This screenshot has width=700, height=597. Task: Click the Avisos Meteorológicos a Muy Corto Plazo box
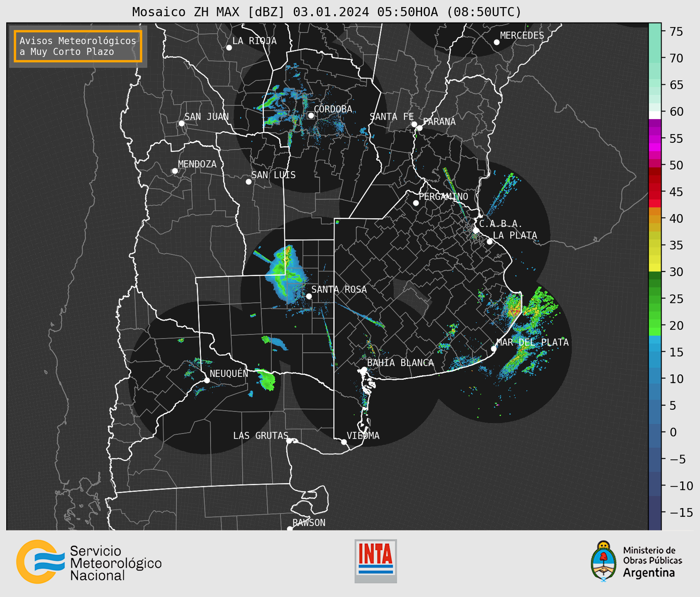(x=78, y=46)
